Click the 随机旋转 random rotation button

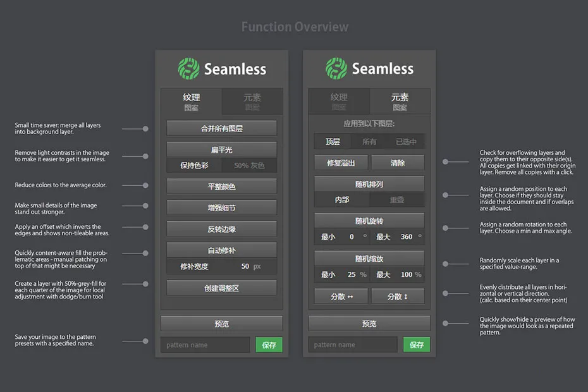point(369,221)
